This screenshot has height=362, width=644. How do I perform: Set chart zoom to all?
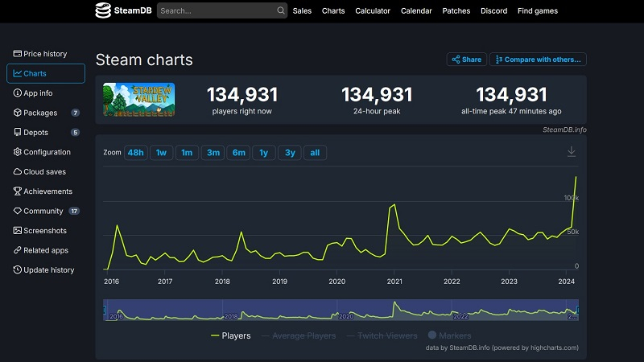[315, 153]
